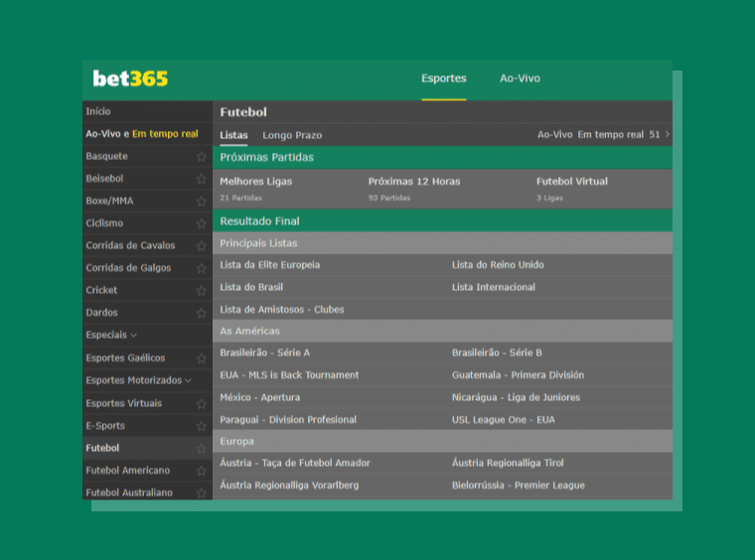Image resolution: width=755 pixels, height=560 pixels.
Task: Favorite E-Sports with its star icon
Action: [202, 426]
